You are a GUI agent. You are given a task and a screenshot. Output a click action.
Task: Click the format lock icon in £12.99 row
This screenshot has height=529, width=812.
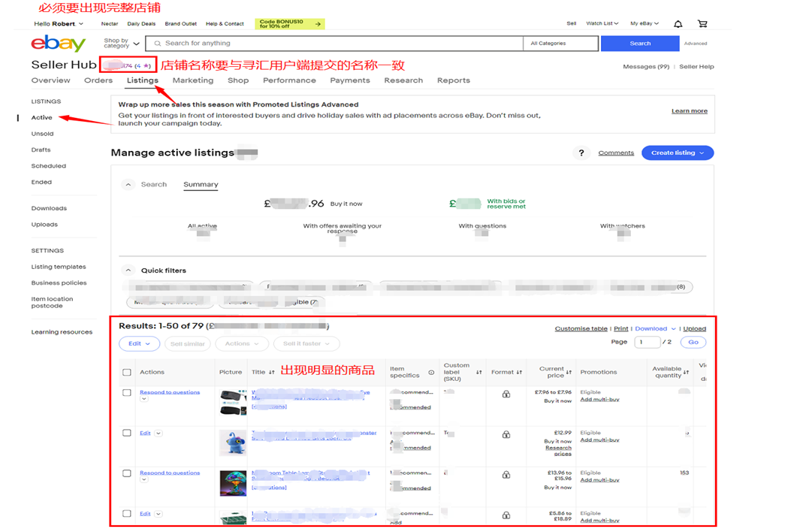point(506,435)
